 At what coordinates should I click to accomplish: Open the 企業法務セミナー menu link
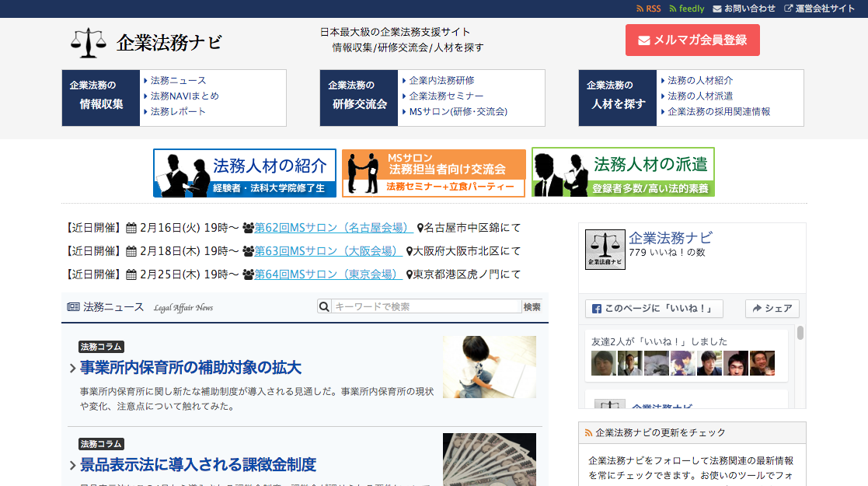coord(446,96)
